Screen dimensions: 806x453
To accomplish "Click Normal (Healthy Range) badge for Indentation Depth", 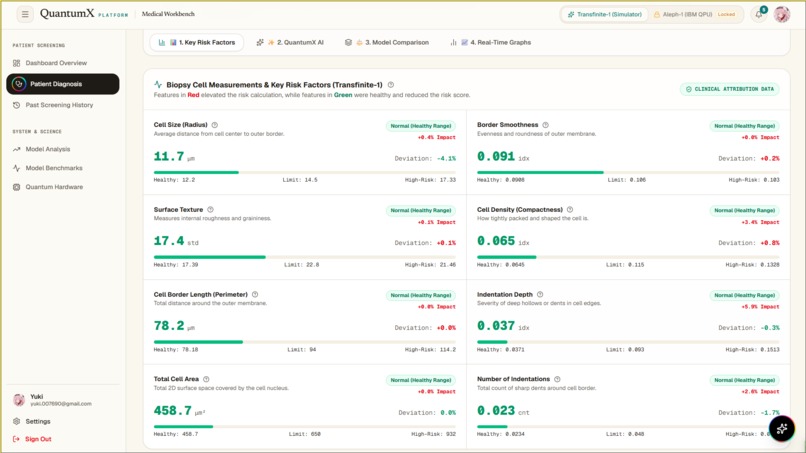I will click(744, 295).
